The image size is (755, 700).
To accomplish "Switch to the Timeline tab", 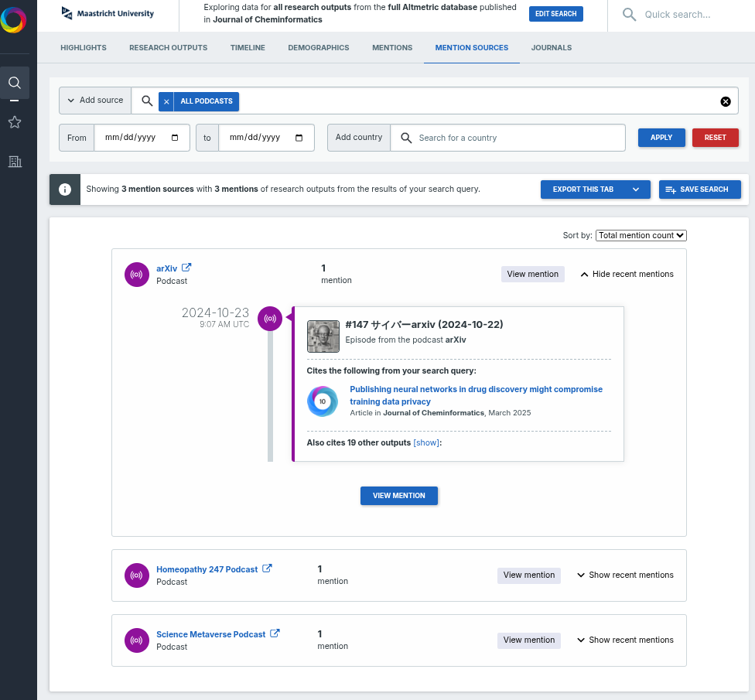I will (x=248, y=48).
